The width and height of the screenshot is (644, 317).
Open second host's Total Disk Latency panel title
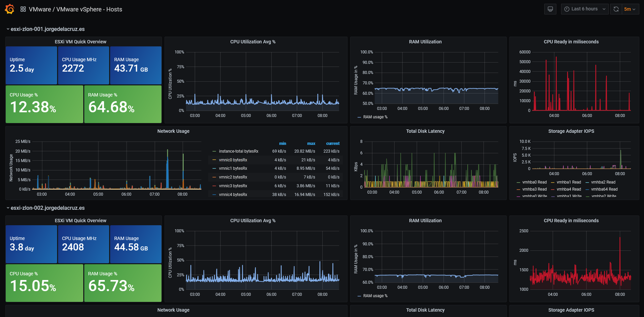click(425, 310)
